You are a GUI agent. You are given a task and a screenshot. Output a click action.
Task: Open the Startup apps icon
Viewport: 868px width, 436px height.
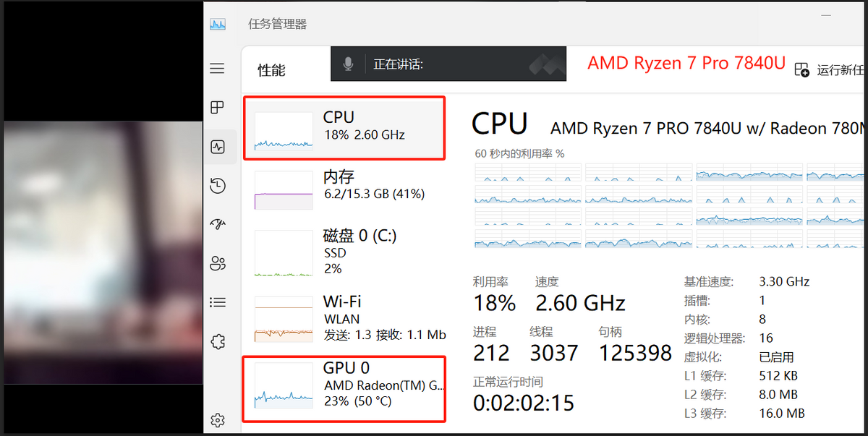coord(218,224)
